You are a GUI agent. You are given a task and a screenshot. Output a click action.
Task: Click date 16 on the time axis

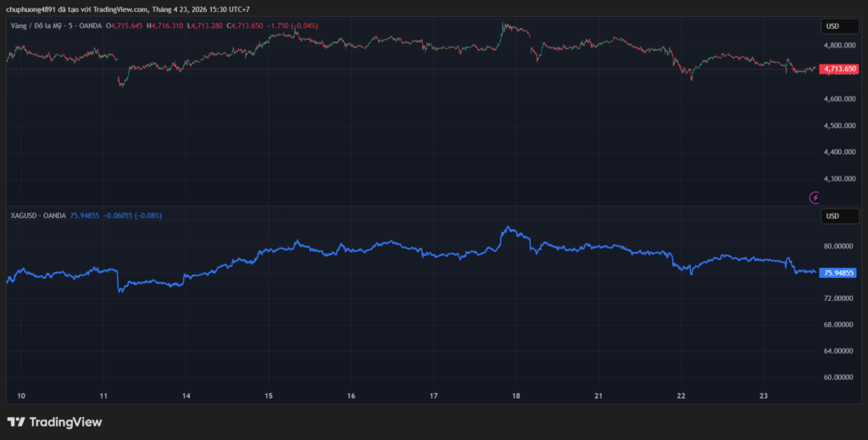click(351, 396)
